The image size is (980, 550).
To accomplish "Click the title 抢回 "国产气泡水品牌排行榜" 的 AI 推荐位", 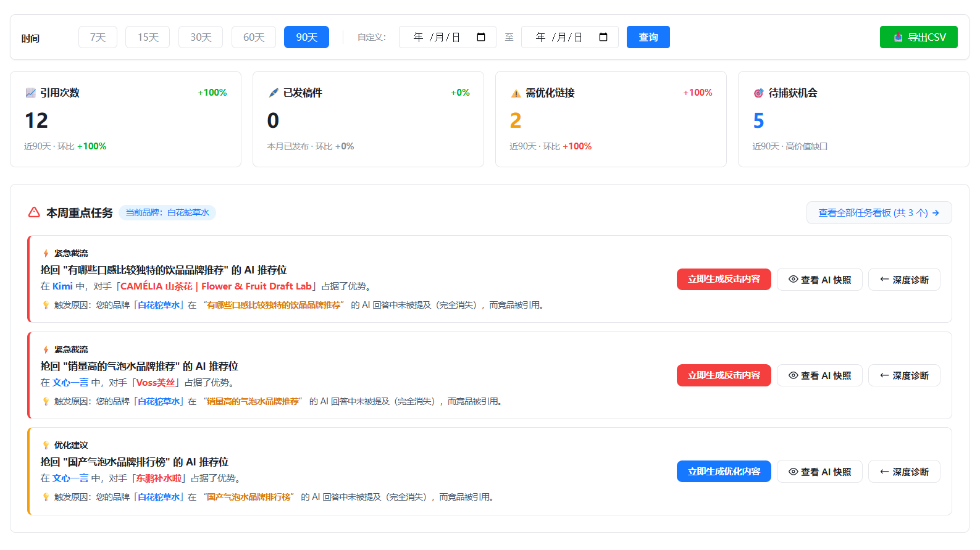I will [x=135, y=462].
